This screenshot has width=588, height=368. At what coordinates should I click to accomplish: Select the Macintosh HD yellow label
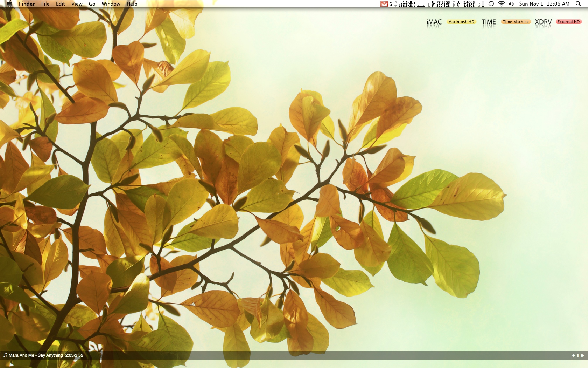pyautogui.click(x=461, y=22)
